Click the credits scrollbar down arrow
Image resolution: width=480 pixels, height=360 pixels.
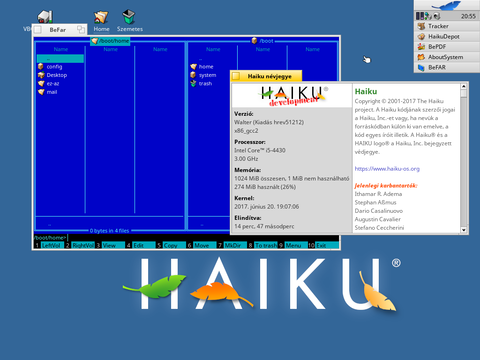pyautogui.click(x=463, y=230)
